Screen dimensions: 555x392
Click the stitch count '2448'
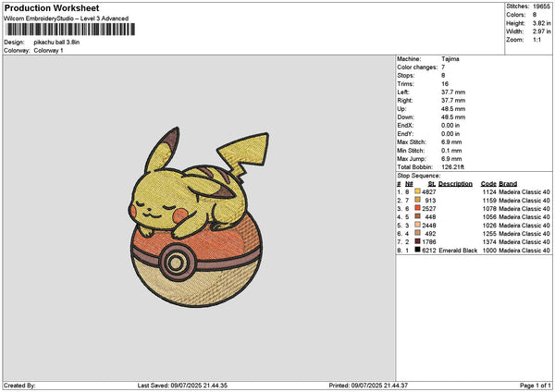click(x=428, y=226)
